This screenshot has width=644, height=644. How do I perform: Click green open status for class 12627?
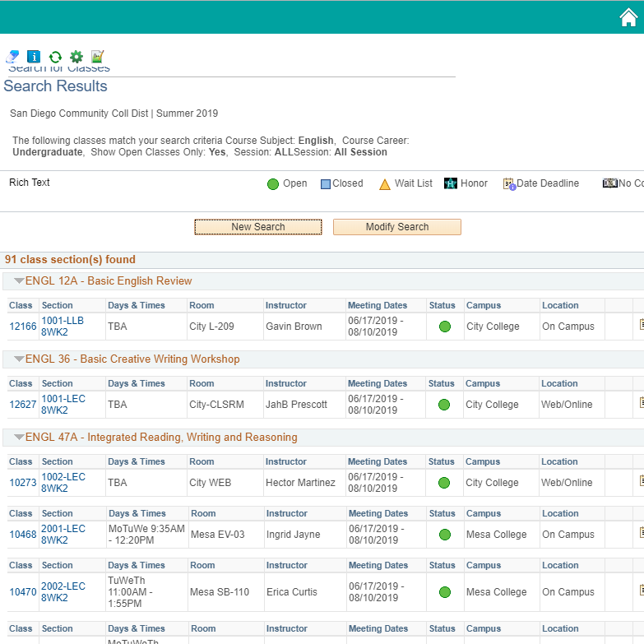444,405
